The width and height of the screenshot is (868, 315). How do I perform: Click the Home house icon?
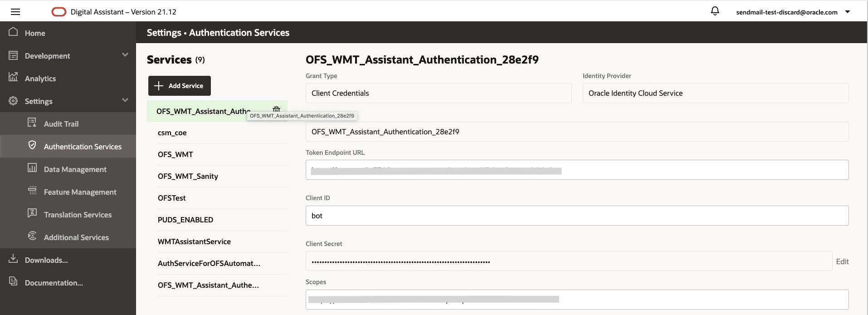pyautogui.click(x=13, y=32)
